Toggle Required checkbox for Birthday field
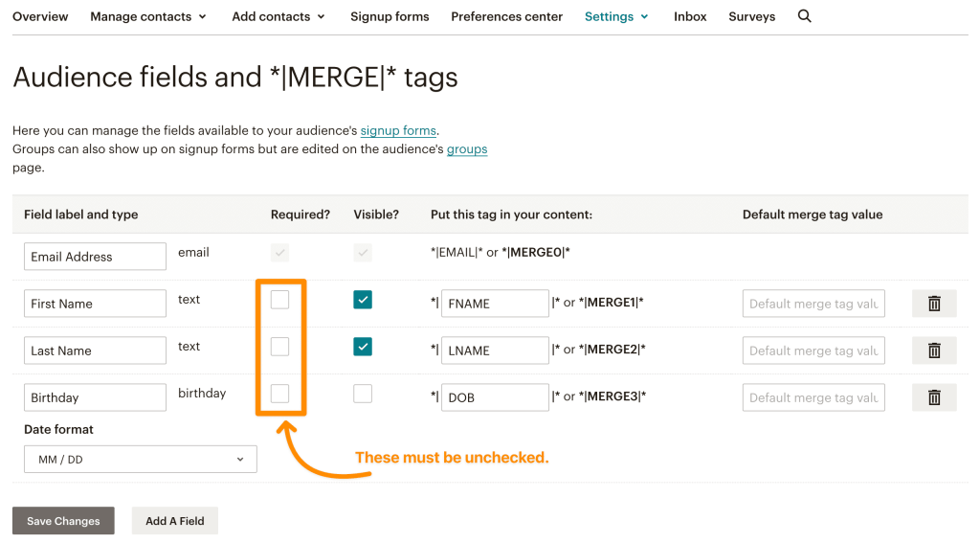Image resolution: width=980 pixels, height=543 pixels. tap(279, 394)
